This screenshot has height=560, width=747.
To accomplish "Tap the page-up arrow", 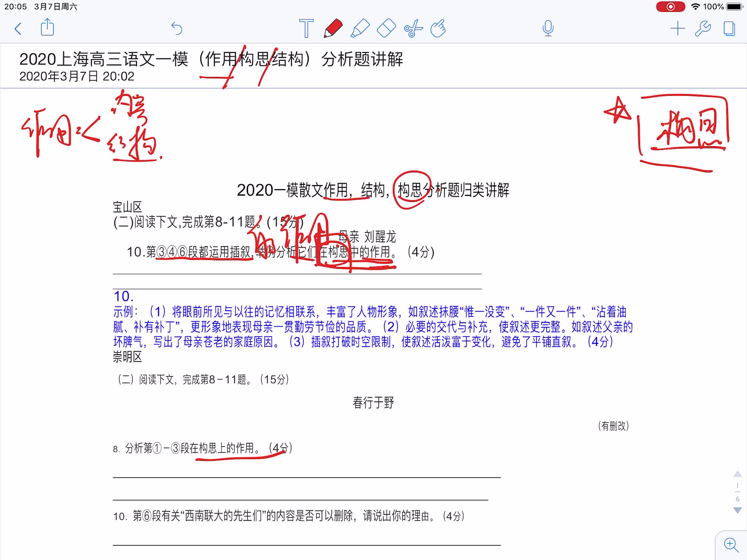I will tap(738, 474).
